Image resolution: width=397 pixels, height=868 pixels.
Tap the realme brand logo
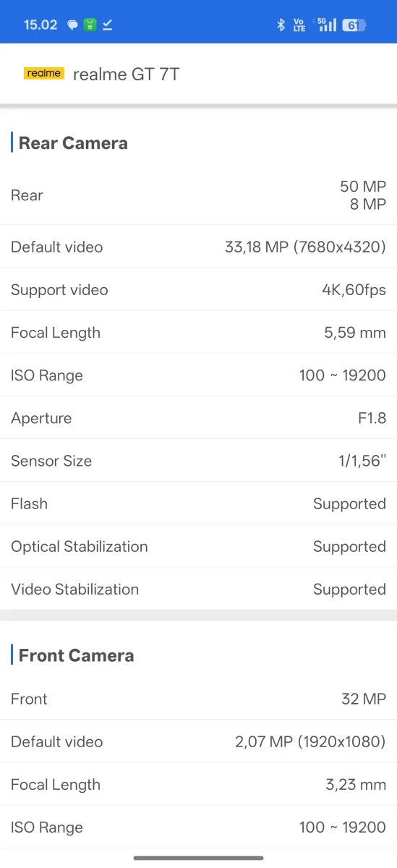43,73
